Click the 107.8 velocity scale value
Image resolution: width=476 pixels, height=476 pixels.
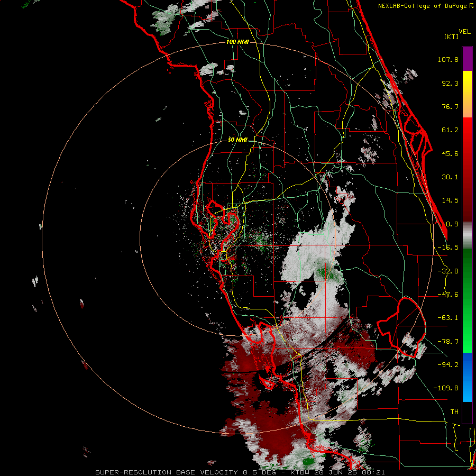(448, 59)
